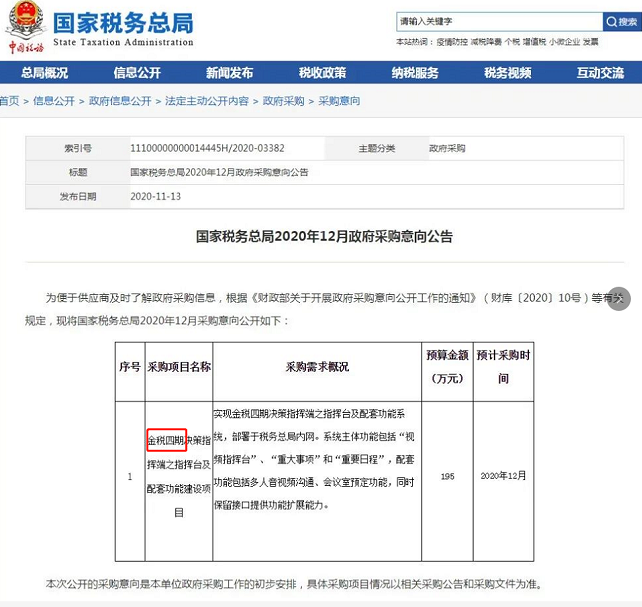Click the publish date 2020-11-13

[x=156, y=196]
